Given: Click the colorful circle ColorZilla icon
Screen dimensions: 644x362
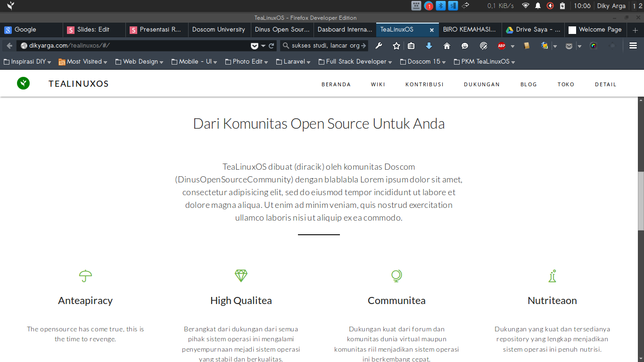Looking at the screenshot, I should point(594,46).
